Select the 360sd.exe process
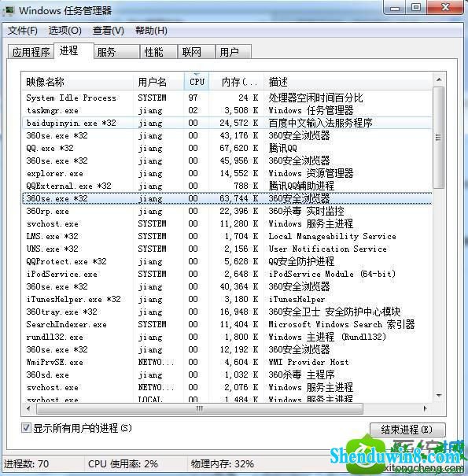 (227, 375)
